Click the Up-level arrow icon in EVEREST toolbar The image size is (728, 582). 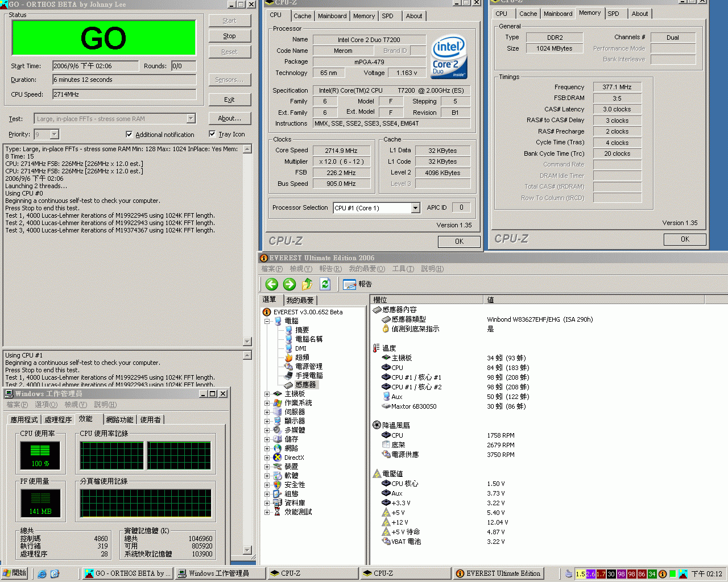point(307,284)
